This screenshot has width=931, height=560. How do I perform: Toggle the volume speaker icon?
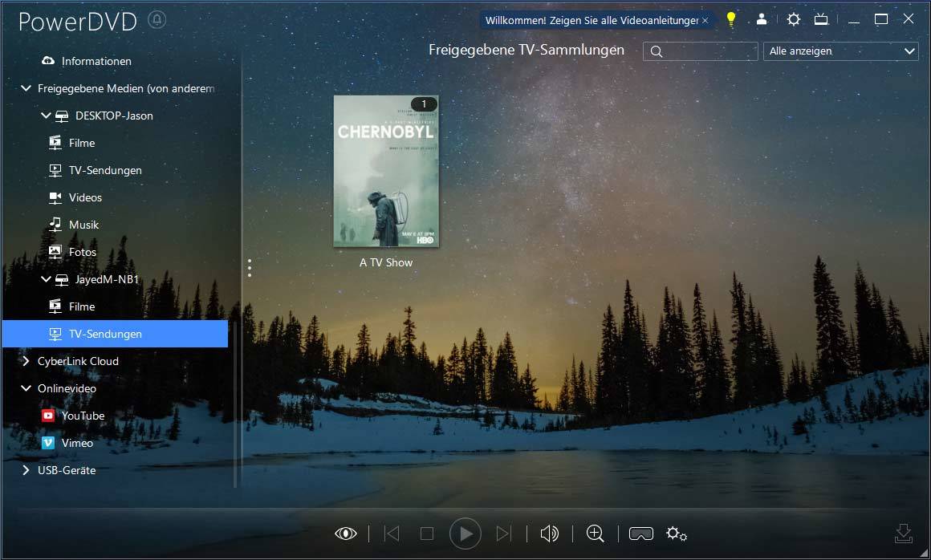tap(549, 534)
